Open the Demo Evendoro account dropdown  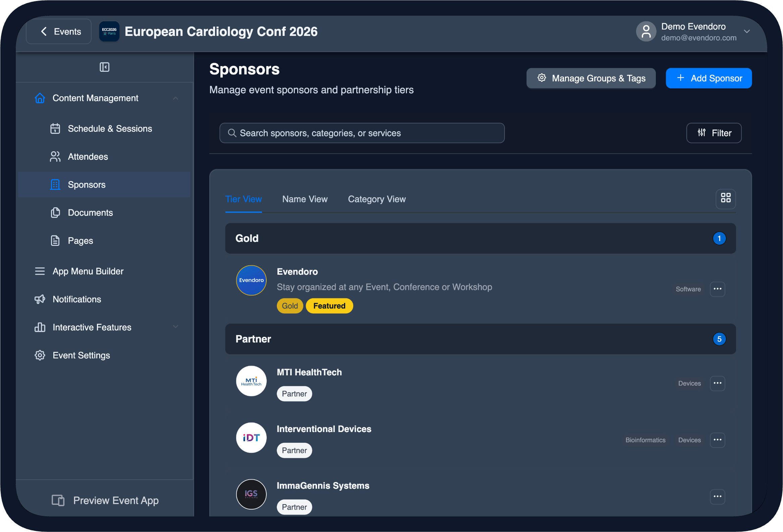pyautogui.click(x=747, y=31)
